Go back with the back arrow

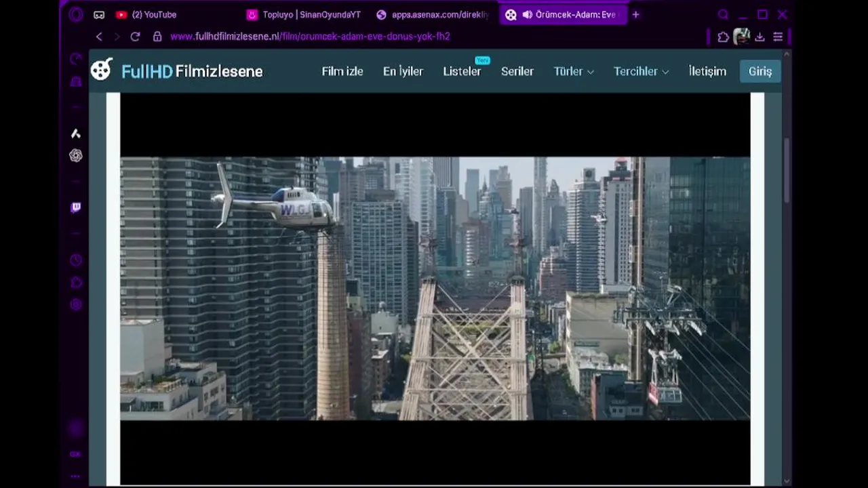(x=99, y=37)
